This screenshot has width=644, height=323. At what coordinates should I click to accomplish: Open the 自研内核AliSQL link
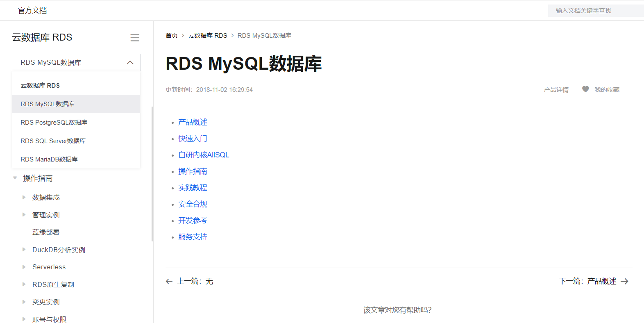pos(204,155)
